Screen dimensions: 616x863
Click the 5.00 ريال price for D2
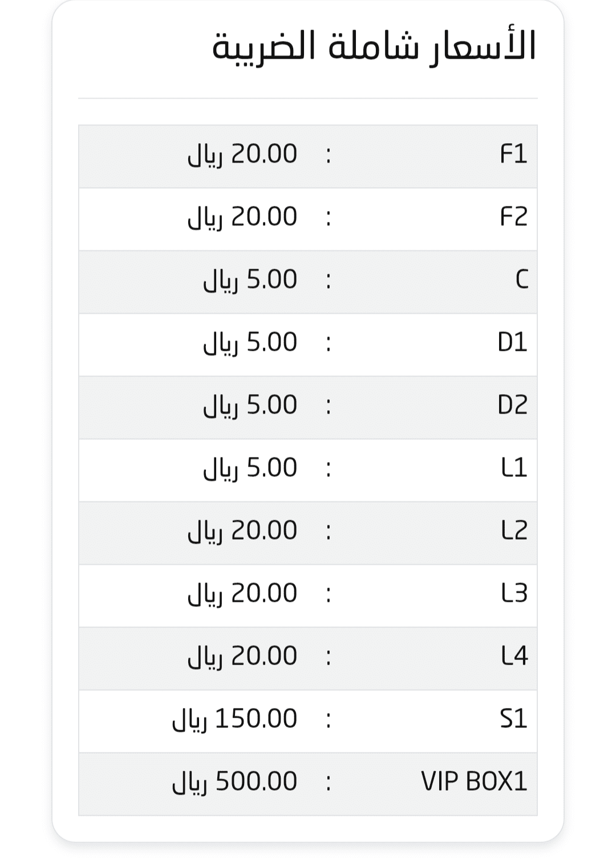(x=250, y=405)
